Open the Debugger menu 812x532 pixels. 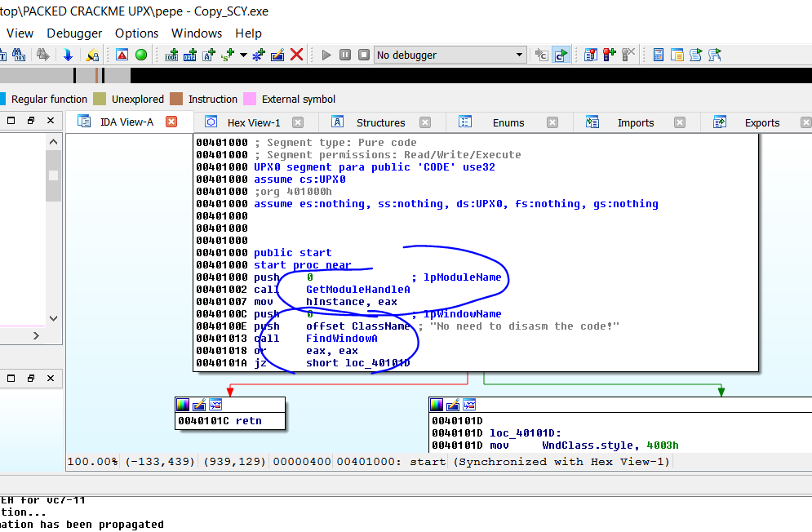pyautogui.click(x=74, y=33)
